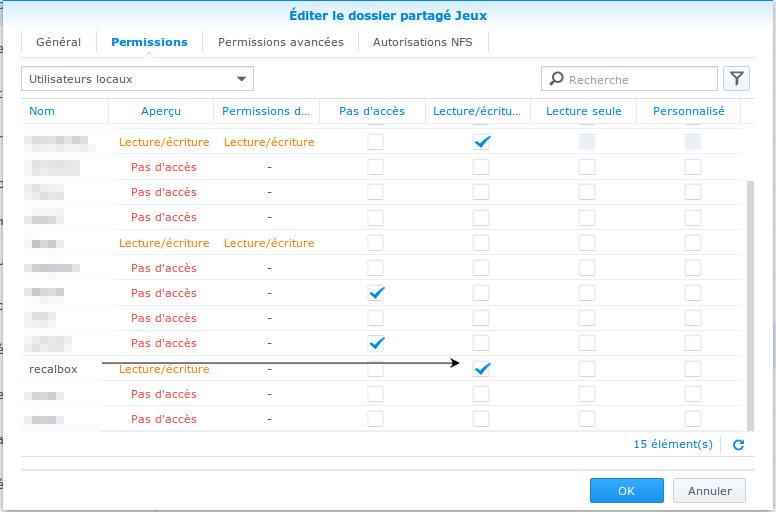This screenshot has height=512, width=776.
Task: Confirm with the OK button
Action: click(627, 491)
